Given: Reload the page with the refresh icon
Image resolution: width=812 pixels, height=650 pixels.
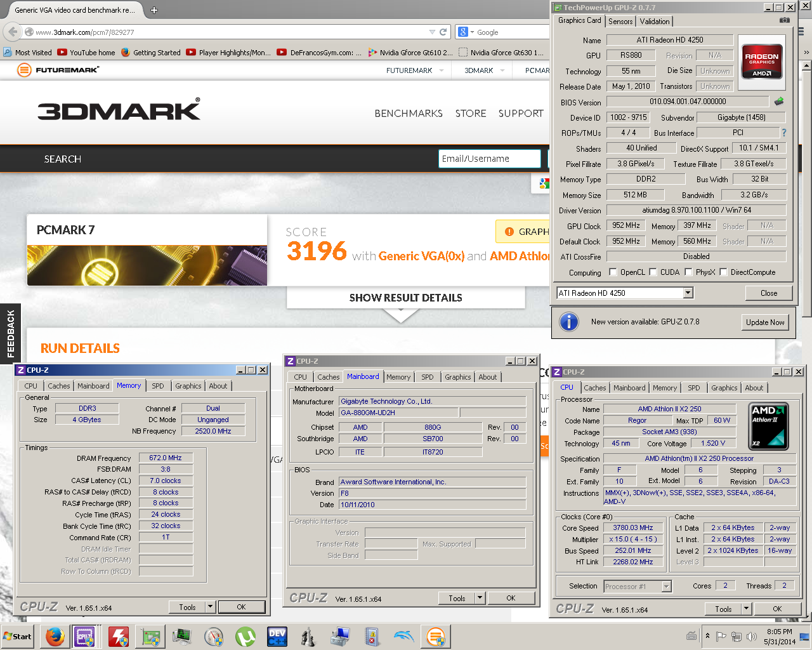Looking at the screenshot, I should (443, 32).
